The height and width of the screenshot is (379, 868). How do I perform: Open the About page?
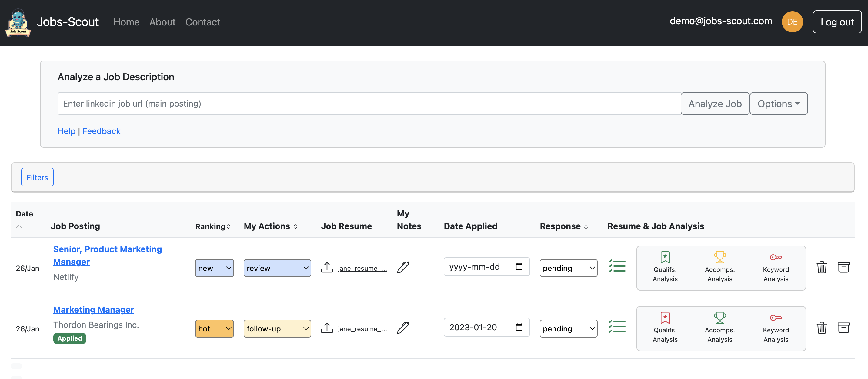click(162, 22)
